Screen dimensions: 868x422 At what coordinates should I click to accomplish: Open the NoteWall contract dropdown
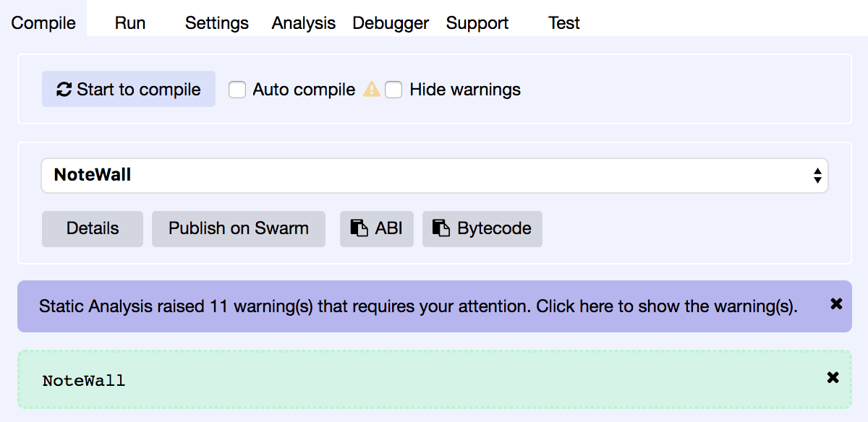point(434,176)
